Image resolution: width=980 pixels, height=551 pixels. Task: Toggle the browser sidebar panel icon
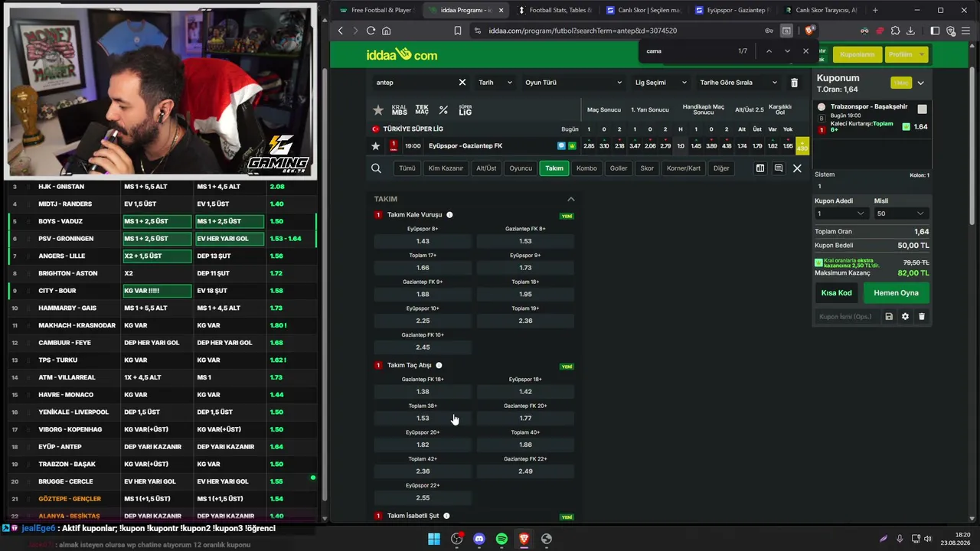click(935, 31)
